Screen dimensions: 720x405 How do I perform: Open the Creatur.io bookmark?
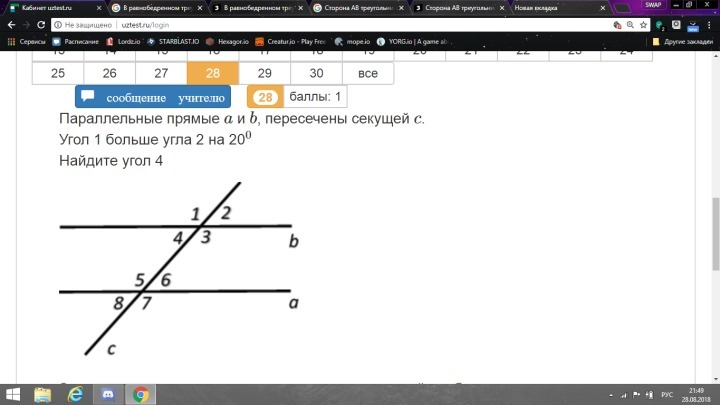(x=291, y=41)
